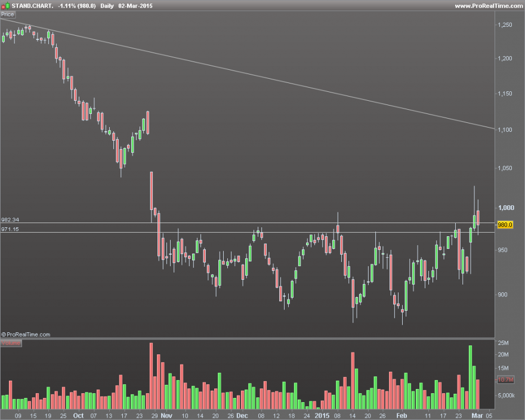This screenshot has width=525, height=420.
Task: Click the Nov label on time axis
Action: [x=166, y=416]
